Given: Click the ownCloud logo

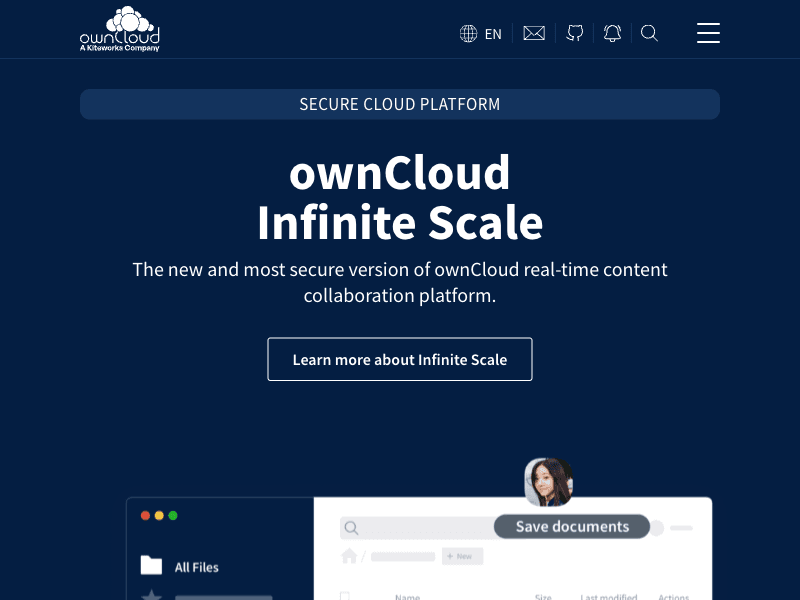Looking at the screenshot, I should coord(119,28).
